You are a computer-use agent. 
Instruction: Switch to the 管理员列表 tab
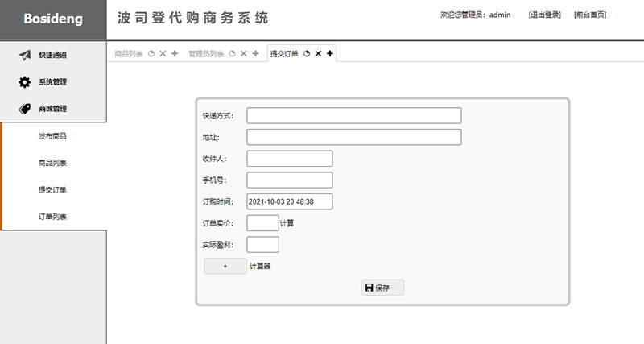206,54
